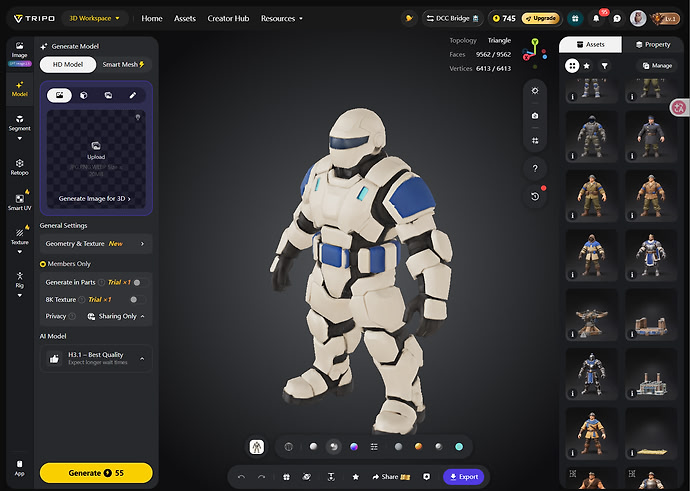Screen dimensions: 690x491
Task: Open Creator Hub
Action: [228, 18]
